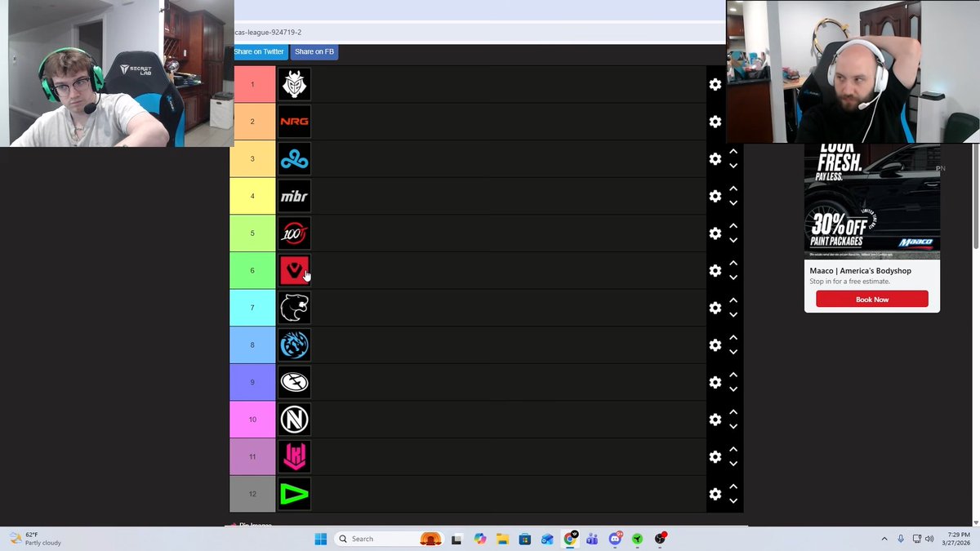Click the orange tier 2 label
Screen dimensions: 980x551
[252, 122]
